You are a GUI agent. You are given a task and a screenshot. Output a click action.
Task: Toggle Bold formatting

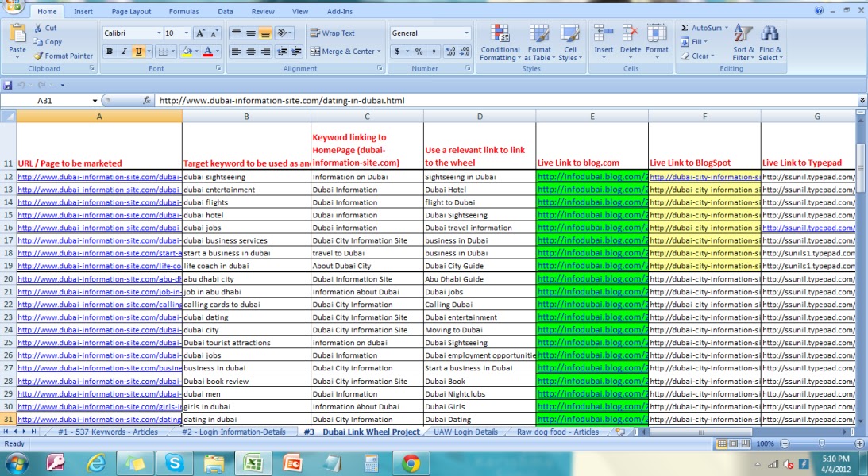109,51
